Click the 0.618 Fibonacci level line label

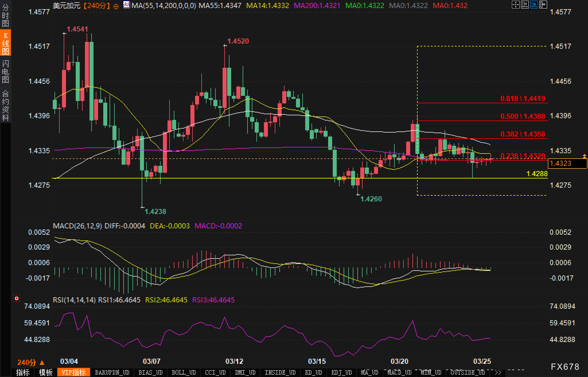(x=522, y=98)
